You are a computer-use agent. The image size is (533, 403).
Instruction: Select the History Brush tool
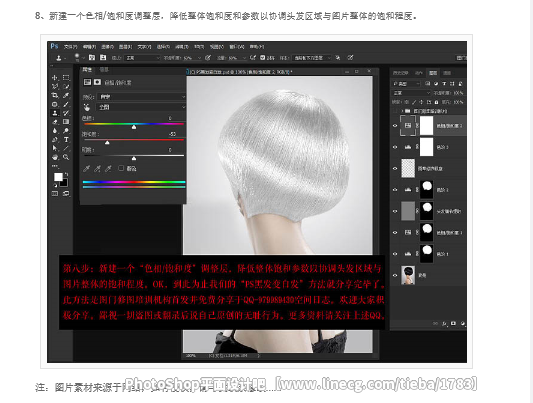(x=66, y=113)
